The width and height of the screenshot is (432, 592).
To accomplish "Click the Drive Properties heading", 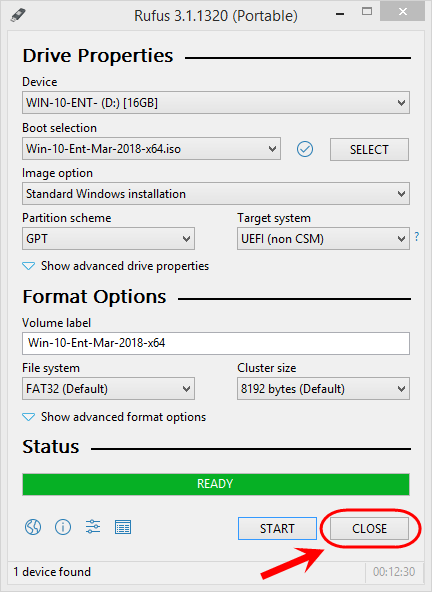I will pos(98,56).
